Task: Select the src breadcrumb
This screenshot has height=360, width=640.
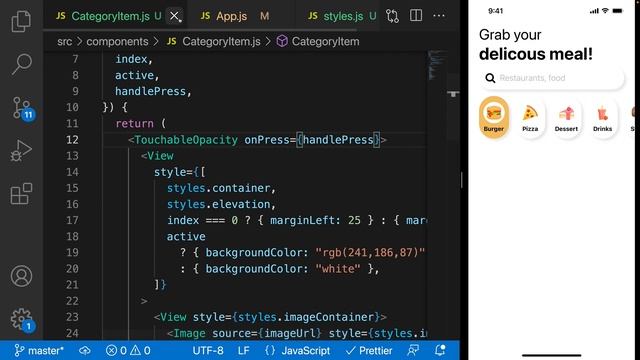Action: point(64,41)
